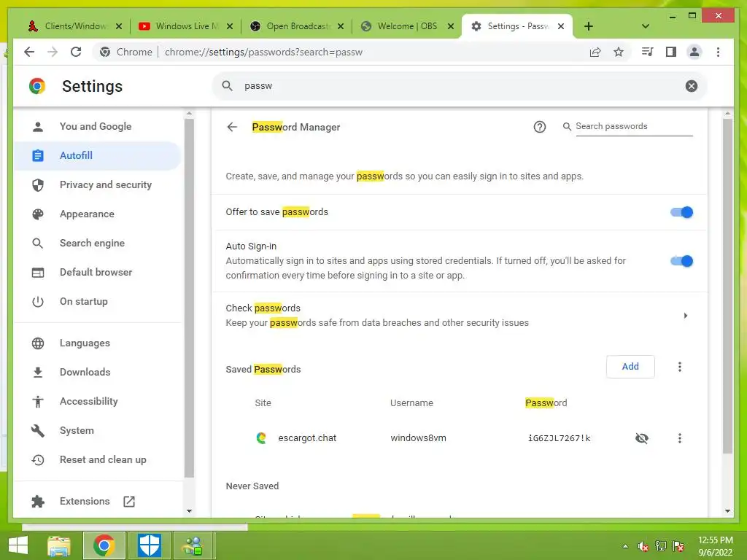
Task: Open the Saved Passwords more actions menu
Action: 679,367
